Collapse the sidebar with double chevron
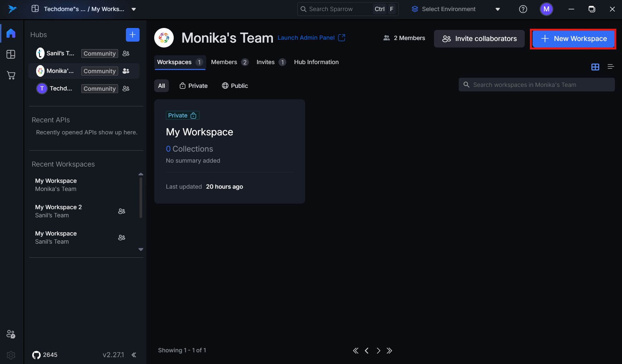The width and height of the screenshot is (622, 364). tap(134, 355)
